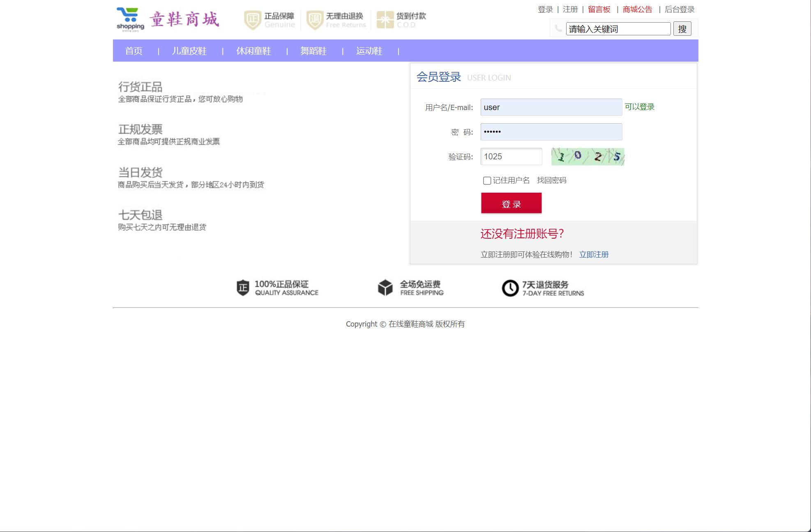
Task: Click the 全场免运费 free shipping box icon
Action: click(385, 288)
